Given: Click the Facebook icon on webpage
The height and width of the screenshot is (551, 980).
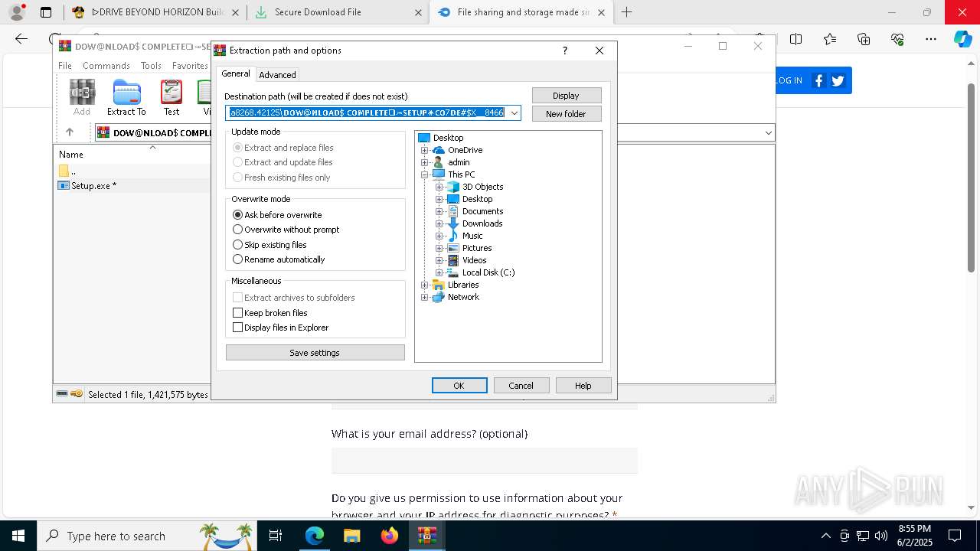Looking at the screenshot, I should (x=818, y=80).
